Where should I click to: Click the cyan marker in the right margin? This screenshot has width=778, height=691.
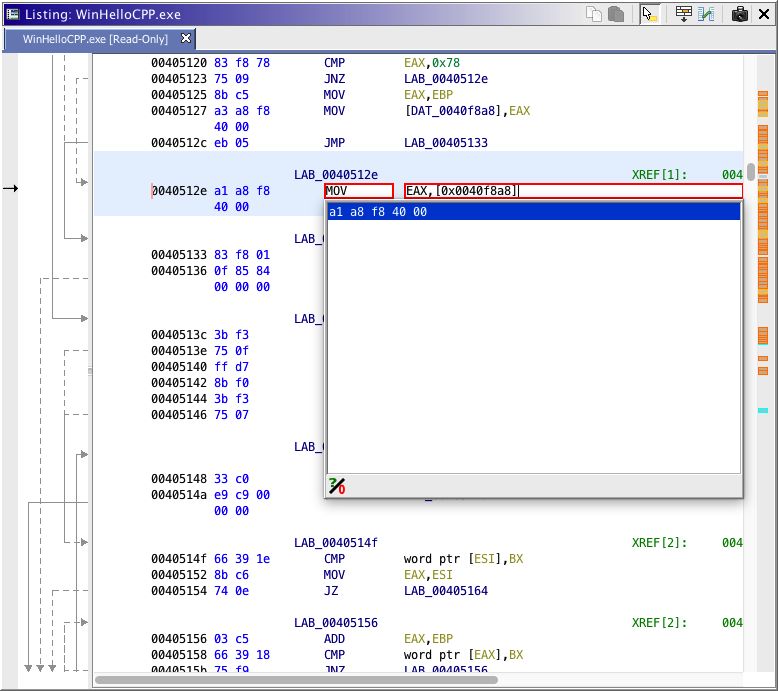[x=762, y=411]
